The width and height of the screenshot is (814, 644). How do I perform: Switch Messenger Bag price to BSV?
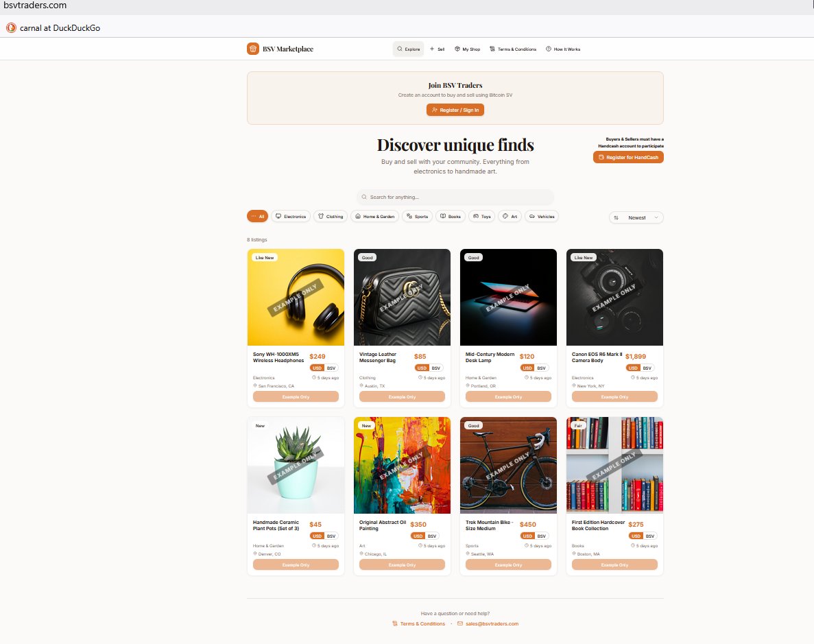(436, 368)
